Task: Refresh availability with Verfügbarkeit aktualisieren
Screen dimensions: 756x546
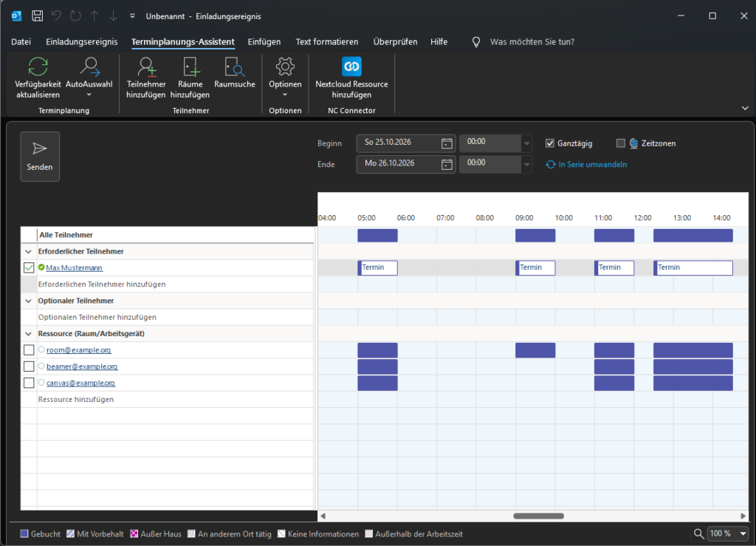Action: tap(38, 78)
